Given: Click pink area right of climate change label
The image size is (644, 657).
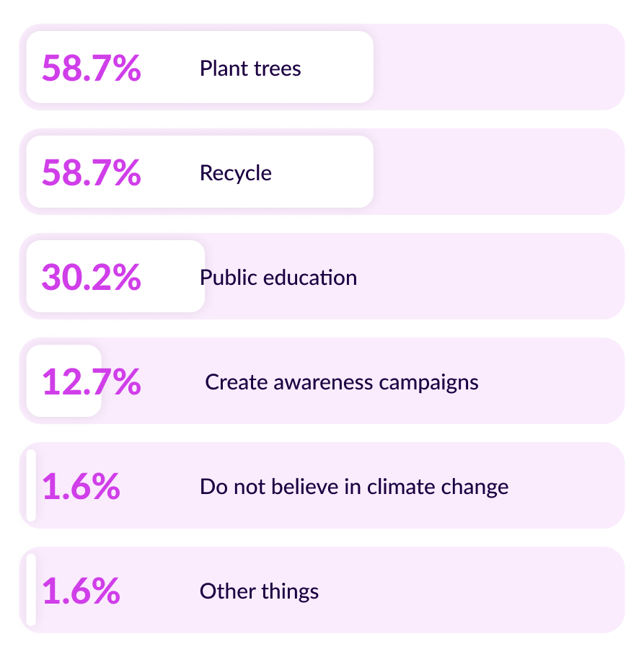Looking at the screenshot, I should tap(566, 486).
